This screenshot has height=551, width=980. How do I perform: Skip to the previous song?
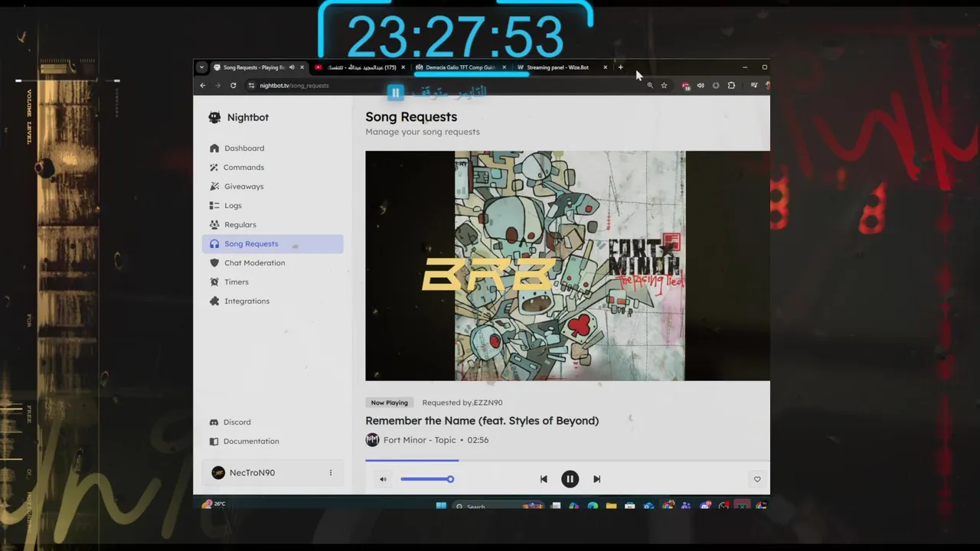pyautogui.click(x=544, y=479)
